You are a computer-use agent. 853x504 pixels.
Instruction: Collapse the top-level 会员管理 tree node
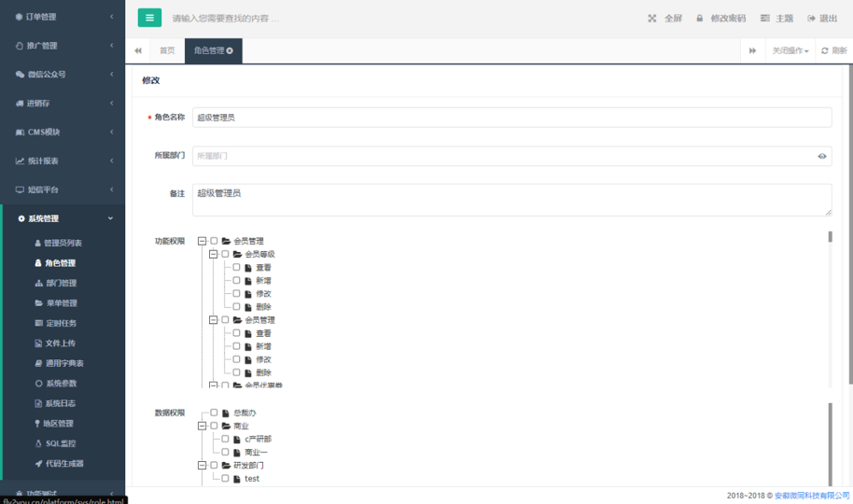point(203,241)
